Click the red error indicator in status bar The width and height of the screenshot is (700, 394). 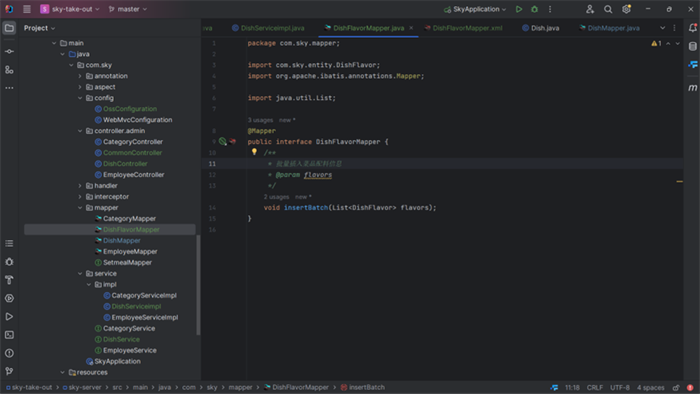(690, 387)
